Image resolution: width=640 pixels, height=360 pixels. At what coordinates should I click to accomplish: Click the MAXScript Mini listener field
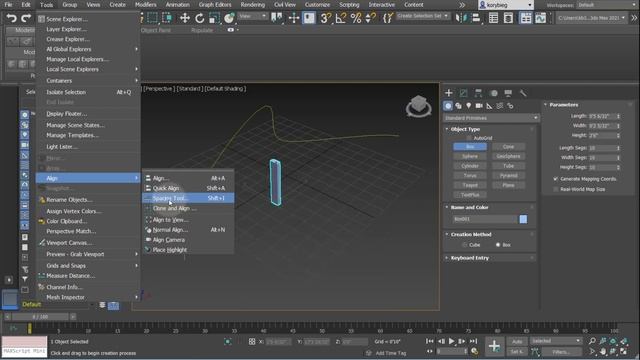24,351
